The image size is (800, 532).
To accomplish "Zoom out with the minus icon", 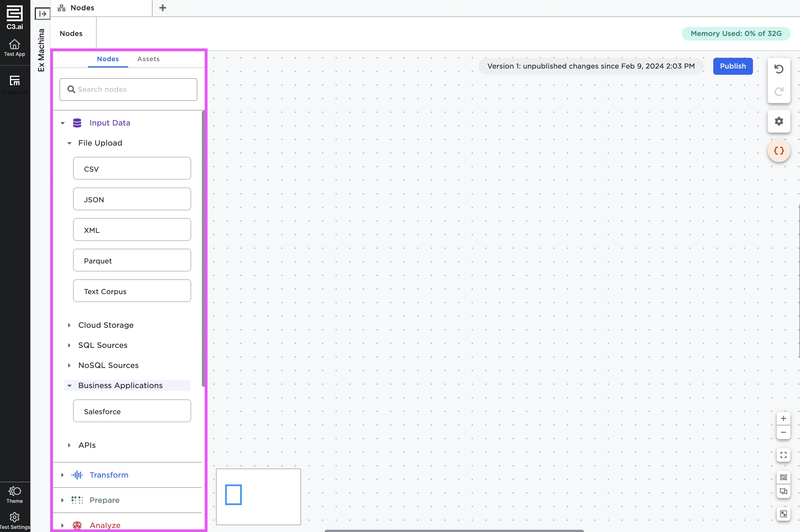I will pyautogui.click(x=783, y=432).
